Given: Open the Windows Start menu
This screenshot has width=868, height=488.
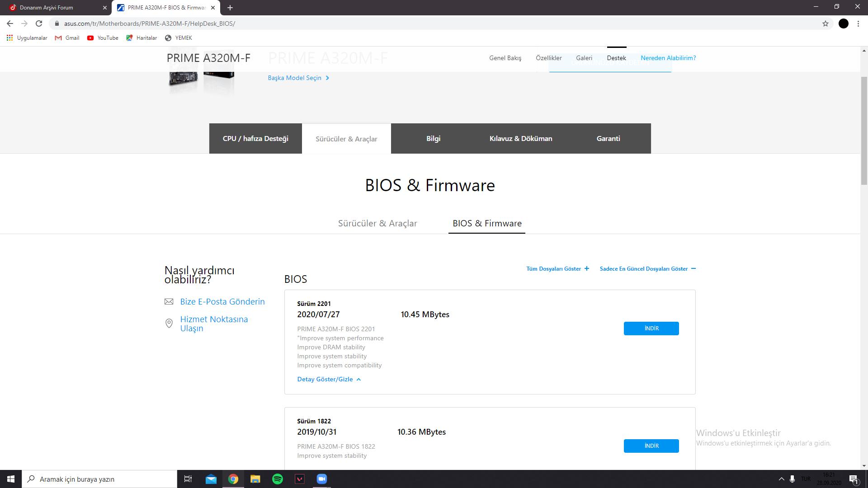Looking at the screenshot, I should tap(11, 479).
